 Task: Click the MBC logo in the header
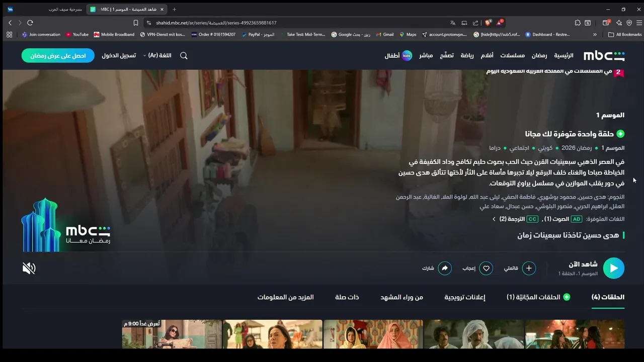pyautogui.click(x=604, y=55)
